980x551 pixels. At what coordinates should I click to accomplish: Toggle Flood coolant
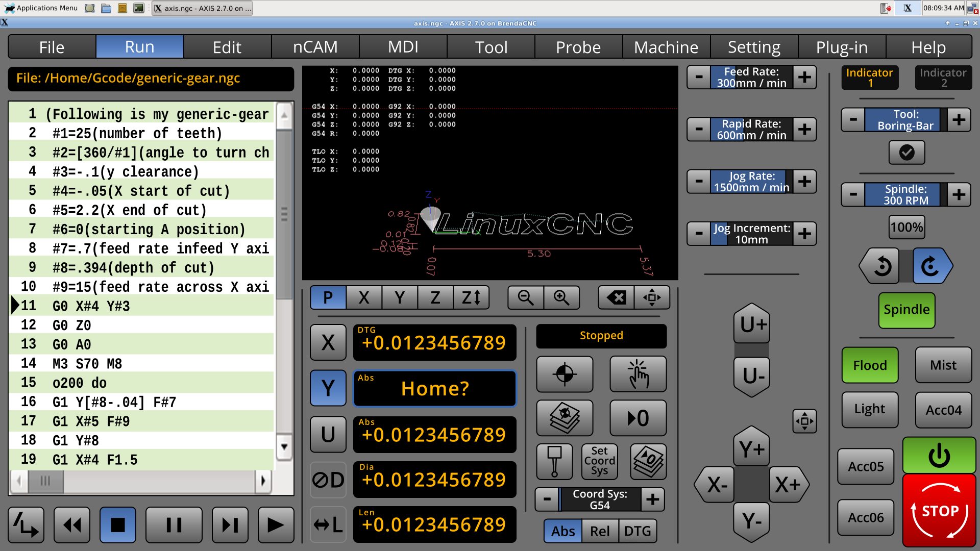pos(870,365)
